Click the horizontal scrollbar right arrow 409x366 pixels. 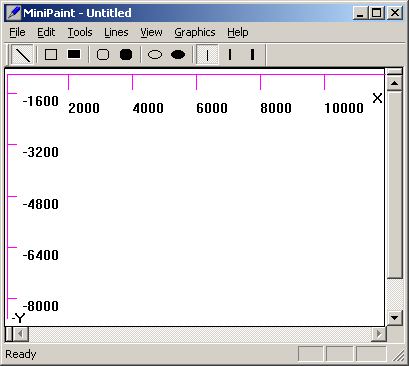(379, 334)
